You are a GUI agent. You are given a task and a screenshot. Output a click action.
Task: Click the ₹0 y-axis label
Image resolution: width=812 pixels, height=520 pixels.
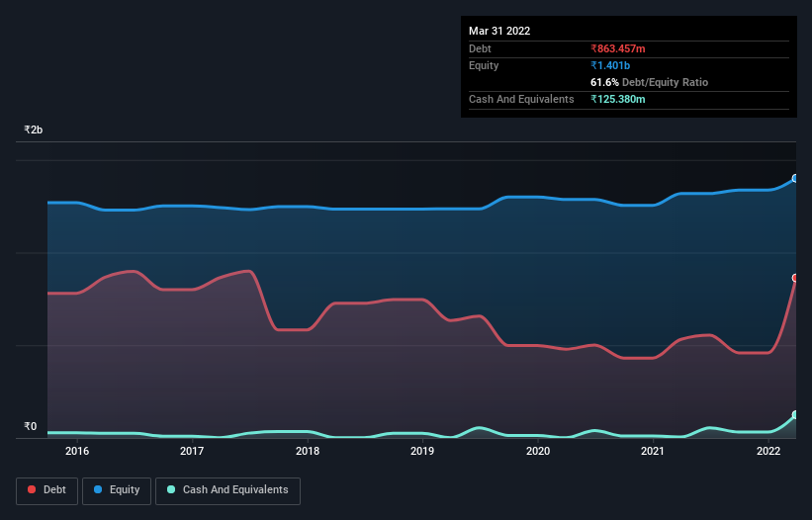[x=31, y=426]
